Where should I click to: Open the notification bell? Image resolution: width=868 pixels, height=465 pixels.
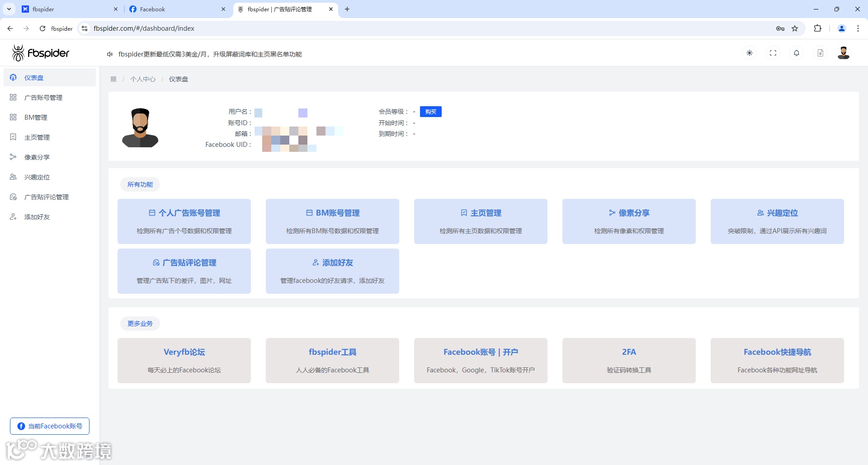pyautogui.click(x=797, y=53)
